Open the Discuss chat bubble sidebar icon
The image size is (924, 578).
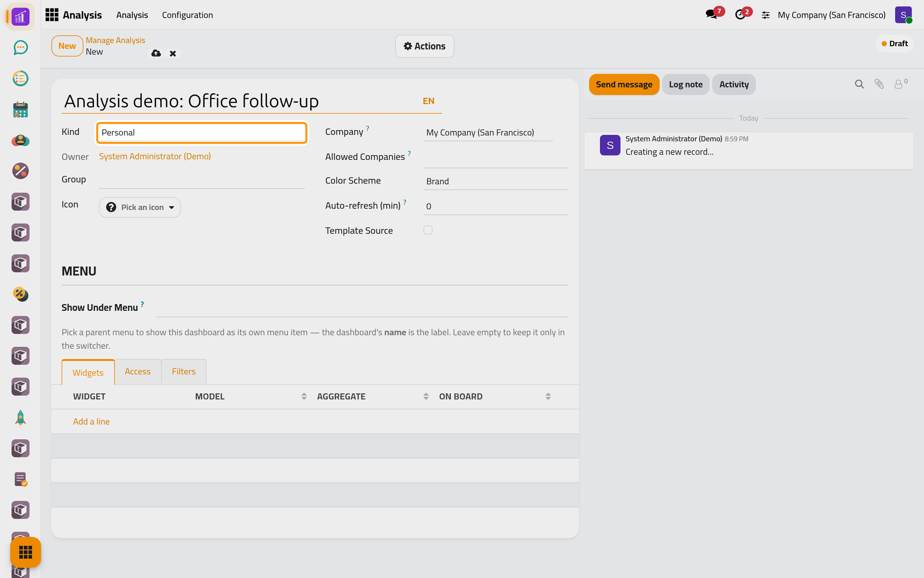[x=20, y=48]
